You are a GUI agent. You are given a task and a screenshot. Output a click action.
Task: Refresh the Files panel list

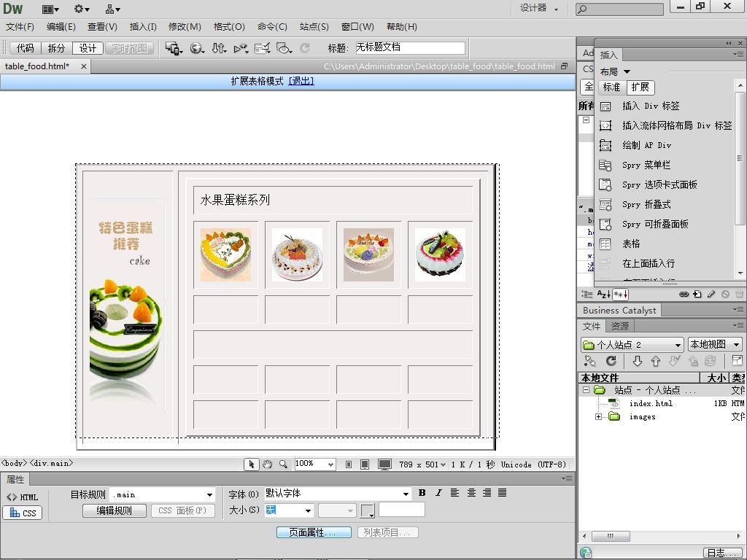click(x=611, y=361)
